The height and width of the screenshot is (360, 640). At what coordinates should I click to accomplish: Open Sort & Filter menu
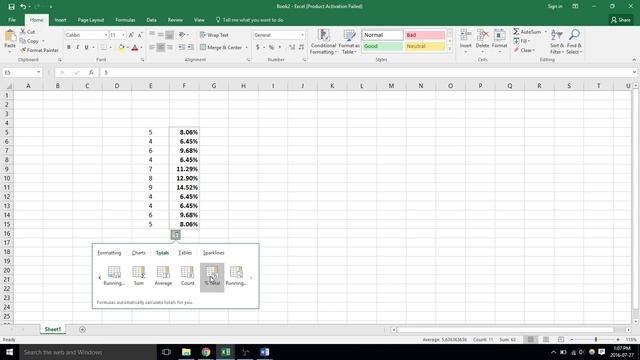point(557,42)
